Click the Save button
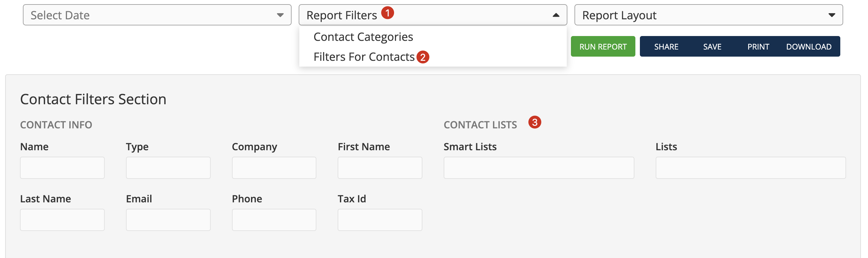 712,46
